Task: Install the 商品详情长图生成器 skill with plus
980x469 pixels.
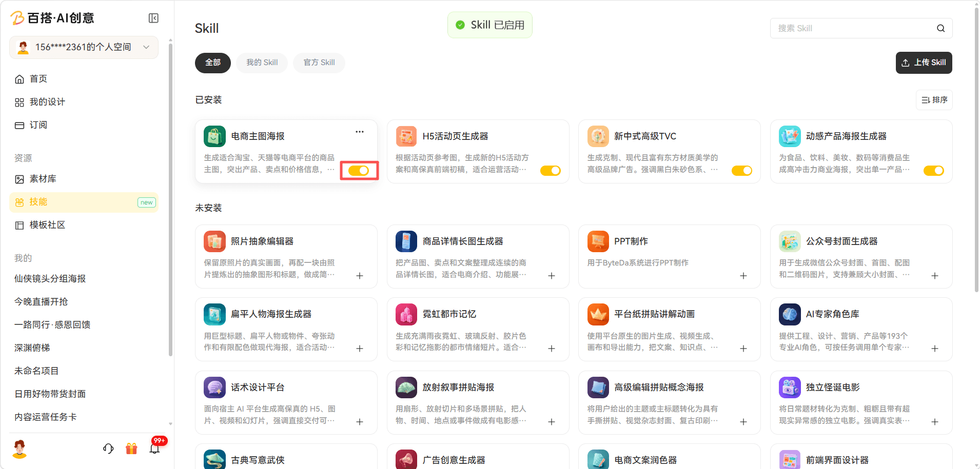Action: pyautogui.click(x=552, y=276)
